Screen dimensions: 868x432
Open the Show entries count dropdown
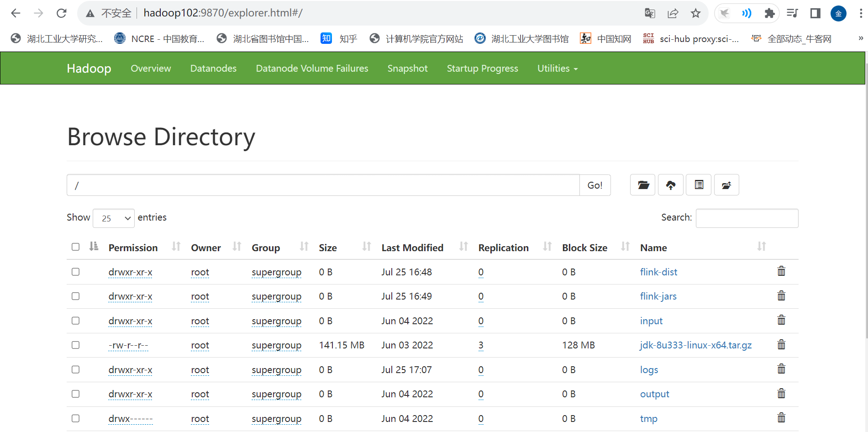pyautogui.click(x=114, y=218)
